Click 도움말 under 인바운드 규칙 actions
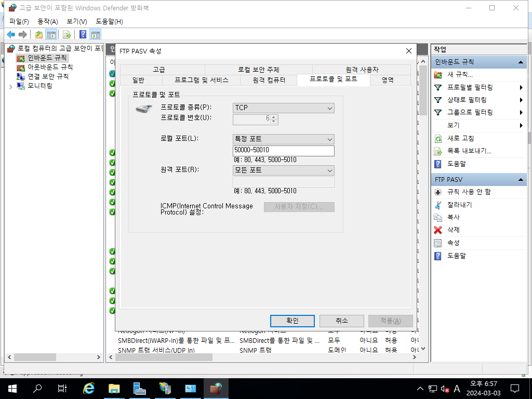Screen dimensions: 532x399 point(456,164)
